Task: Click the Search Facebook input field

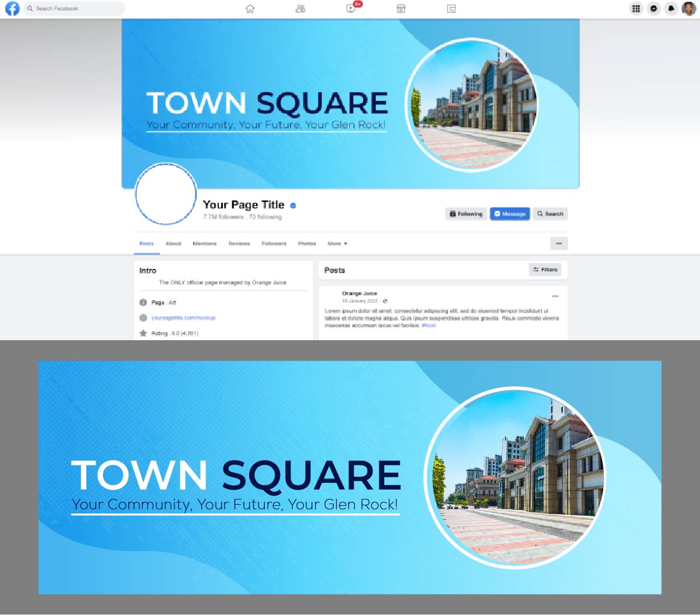Action: [x=73, y=9]
